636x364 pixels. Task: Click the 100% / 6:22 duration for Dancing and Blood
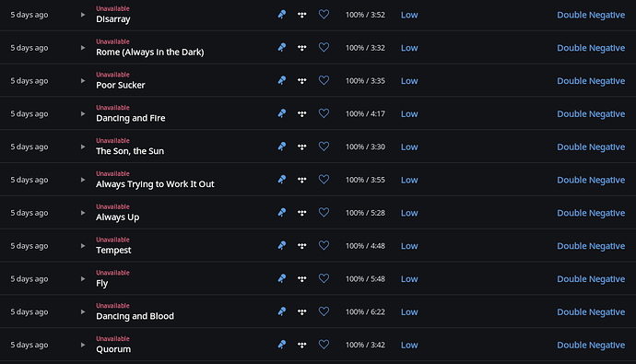click(x=365, y=311)
